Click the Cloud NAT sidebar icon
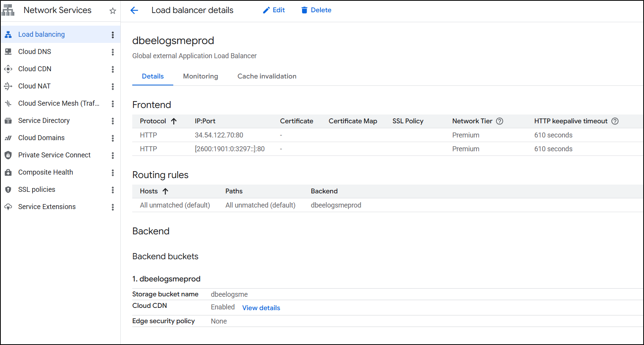The height and width of the screenshot is (345, 644). click(8, 86)
